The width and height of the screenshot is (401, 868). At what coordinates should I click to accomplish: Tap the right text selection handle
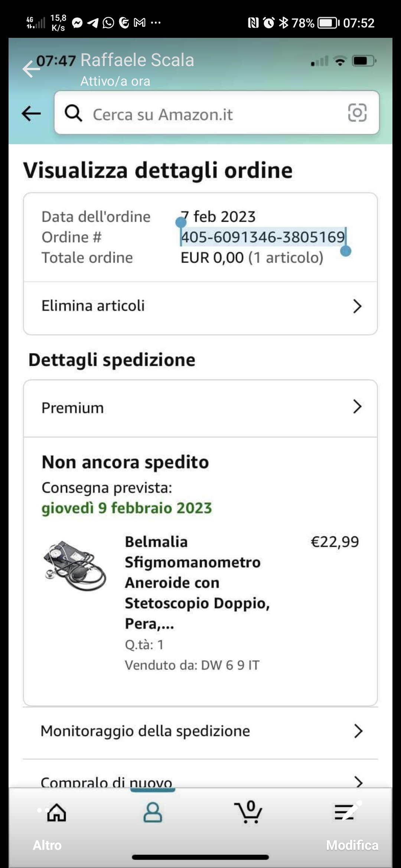[346, 251]
